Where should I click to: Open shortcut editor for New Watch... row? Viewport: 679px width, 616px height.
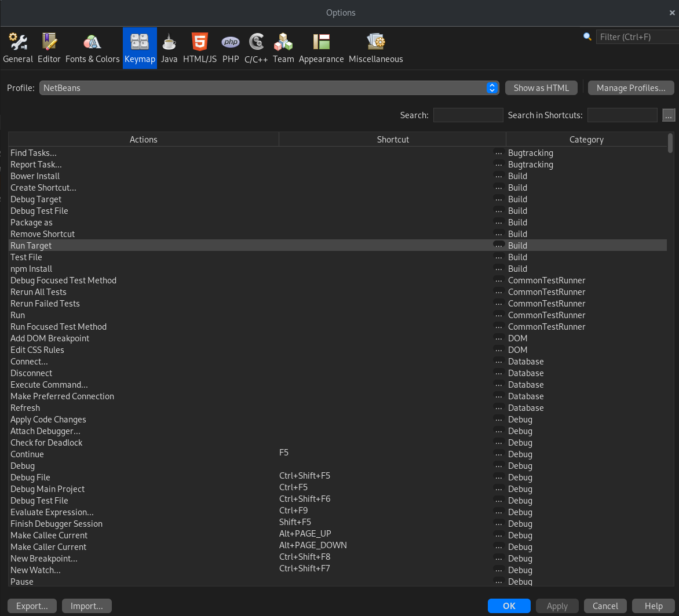tap(498, 570)
